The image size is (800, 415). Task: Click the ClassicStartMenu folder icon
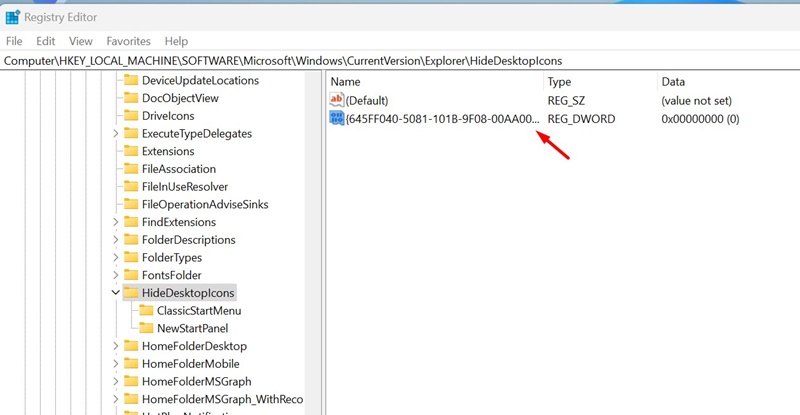pyautogui.click(x=146, y=310)
